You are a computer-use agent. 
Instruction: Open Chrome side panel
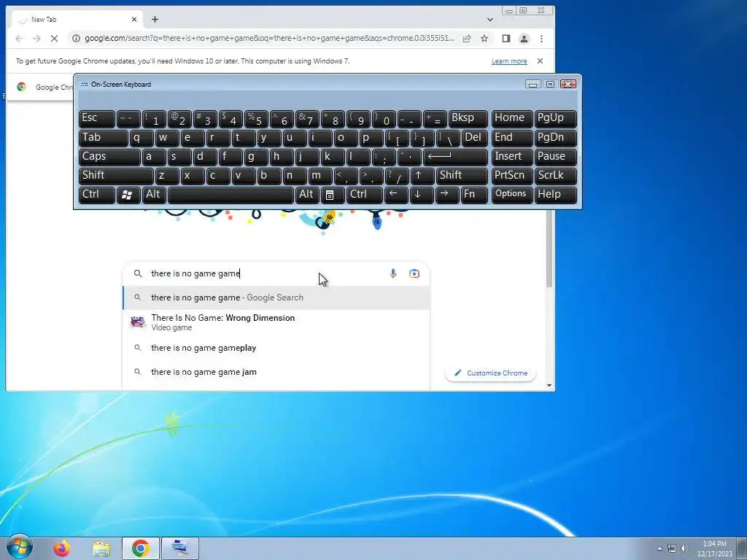pos(506,39)
